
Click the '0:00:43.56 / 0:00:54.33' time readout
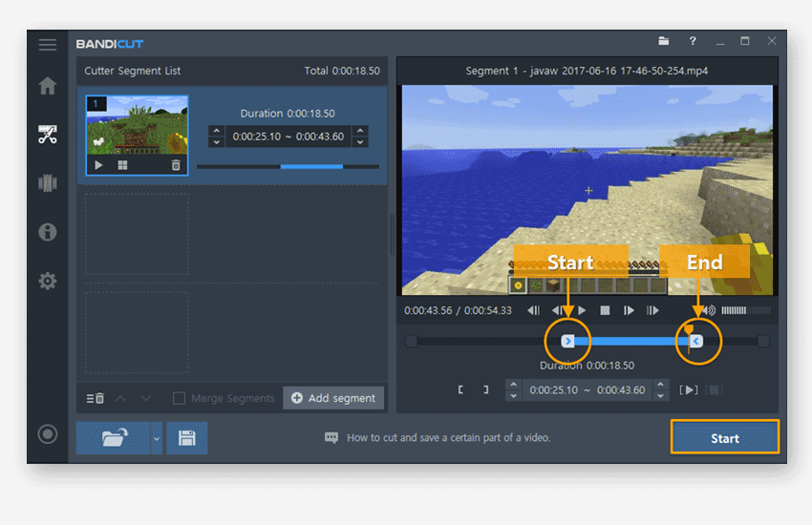(x=458, y=310)
